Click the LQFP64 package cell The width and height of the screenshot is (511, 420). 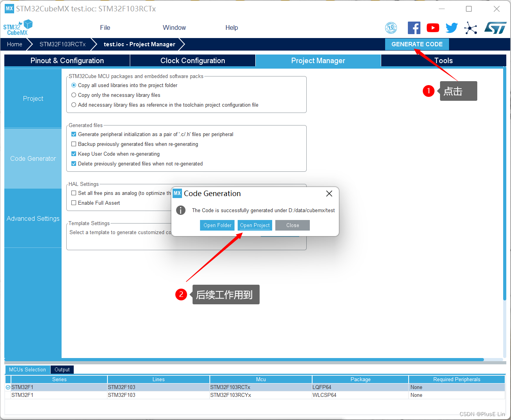click(360, 387)
